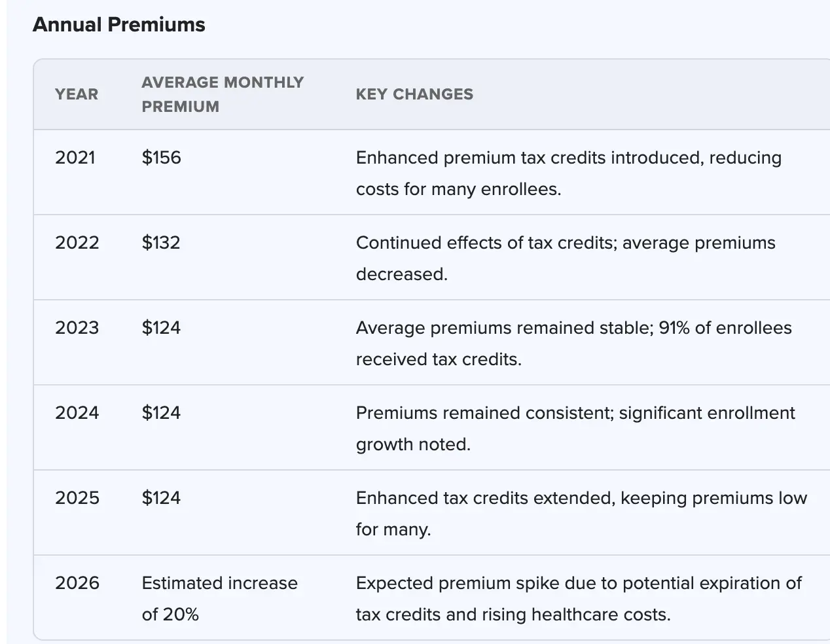Click the Annual Premiums heading
The image size is (830, 644).
click(x=118, y=25)
